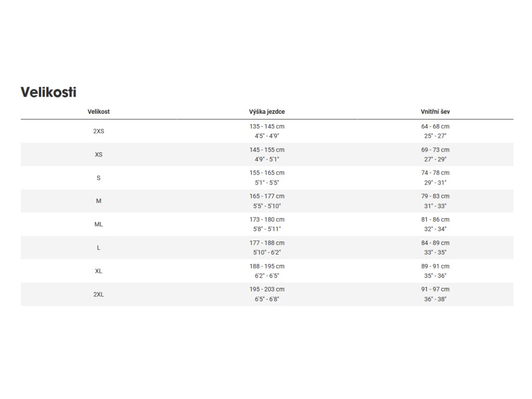Click the Velikost column header
The image size is (532, 399).
click(x=99, y=112)
